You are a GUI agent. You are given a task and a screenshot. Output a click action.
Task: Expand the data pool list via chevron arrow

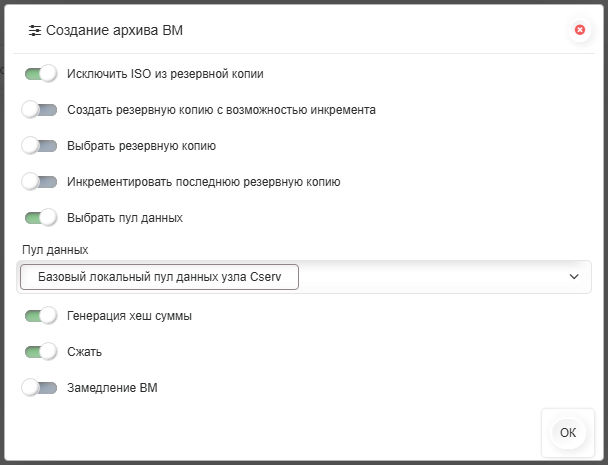pyautogui.click(x=574, y=277)
